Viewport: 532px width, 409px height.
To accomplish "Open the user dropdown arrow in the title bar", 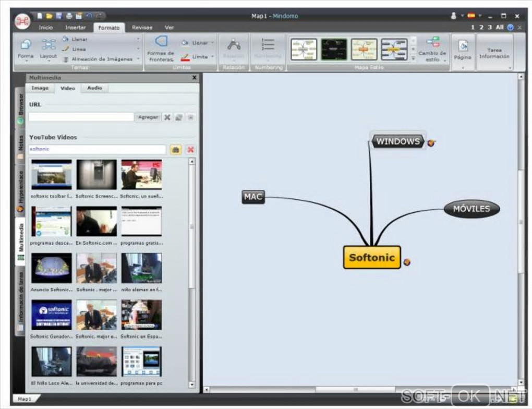I will coord(462,16).
